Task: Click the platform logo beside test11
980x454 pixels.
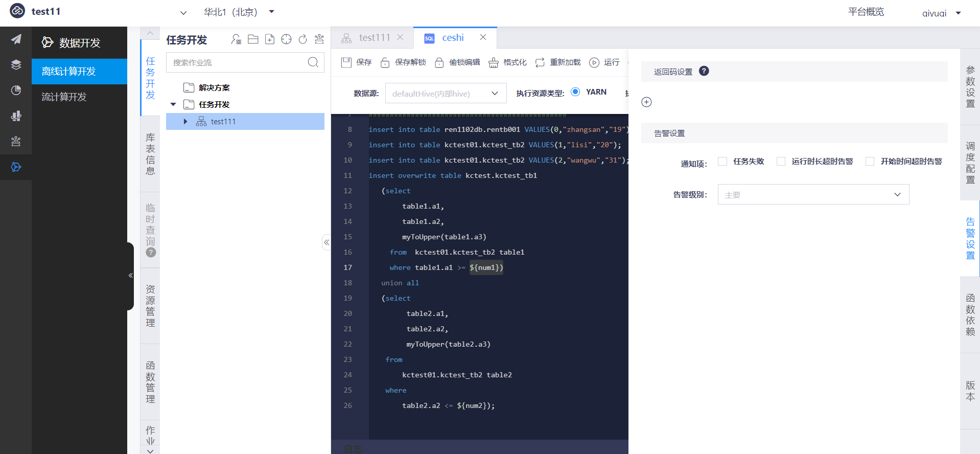Action: pyautogui.click(x=17, y=11)
